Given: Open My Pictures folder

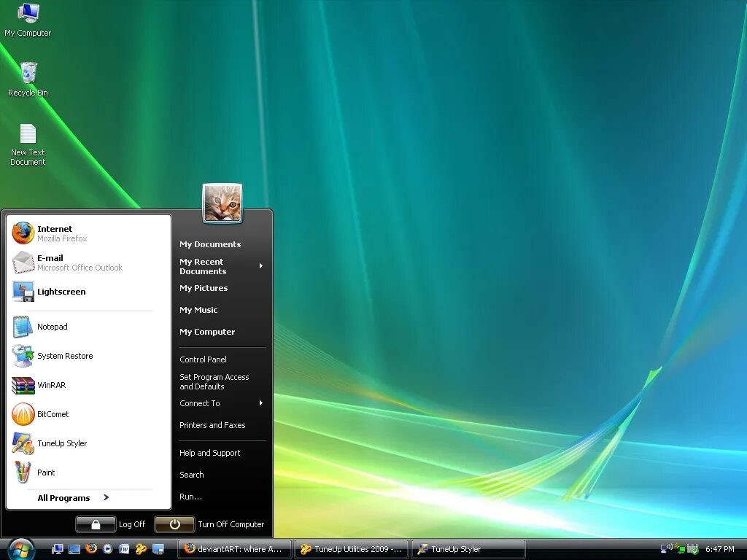Looking at the screenshot, I should pyautogui.click(x=204, y=288).
